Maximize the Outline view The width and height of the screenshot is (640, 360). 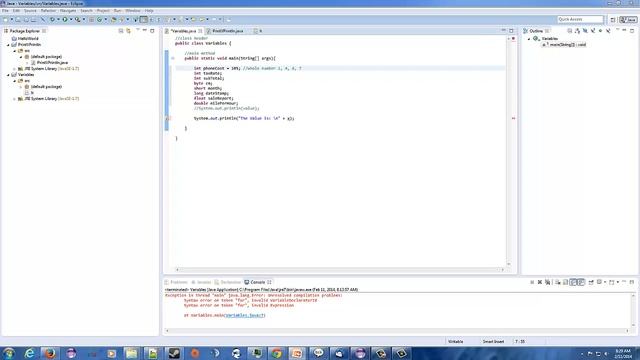(x=632, y=31)
